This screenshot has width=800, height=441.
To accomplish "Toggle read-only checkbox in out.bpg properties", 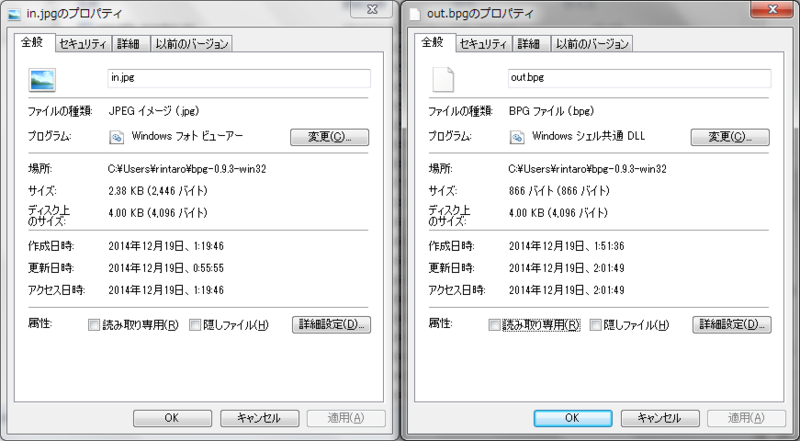I will point(494,325).
